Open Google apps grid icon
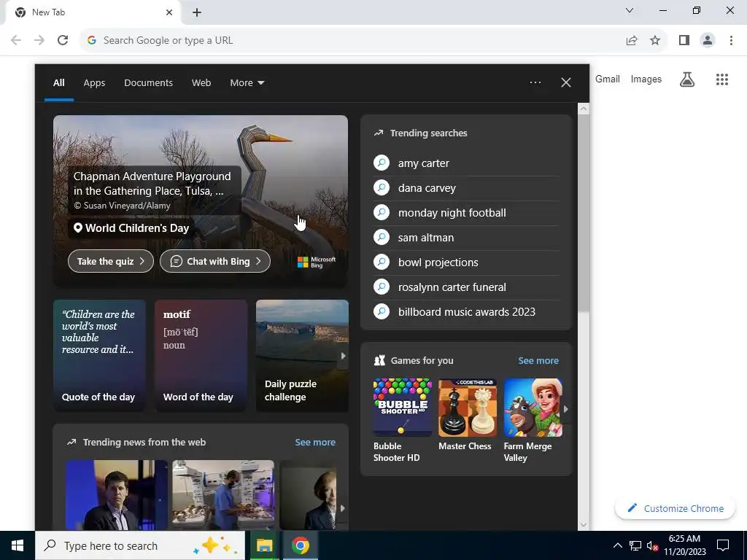The height and width of the screenshot is (560, 747). pyautogui.click(x=722, y=79)
